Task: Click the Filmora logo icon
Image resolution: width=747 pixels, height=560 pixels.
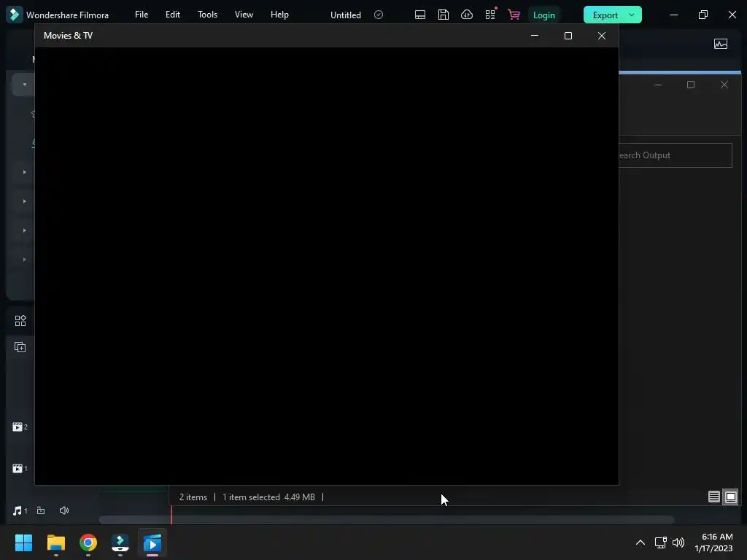Action: 15,15
